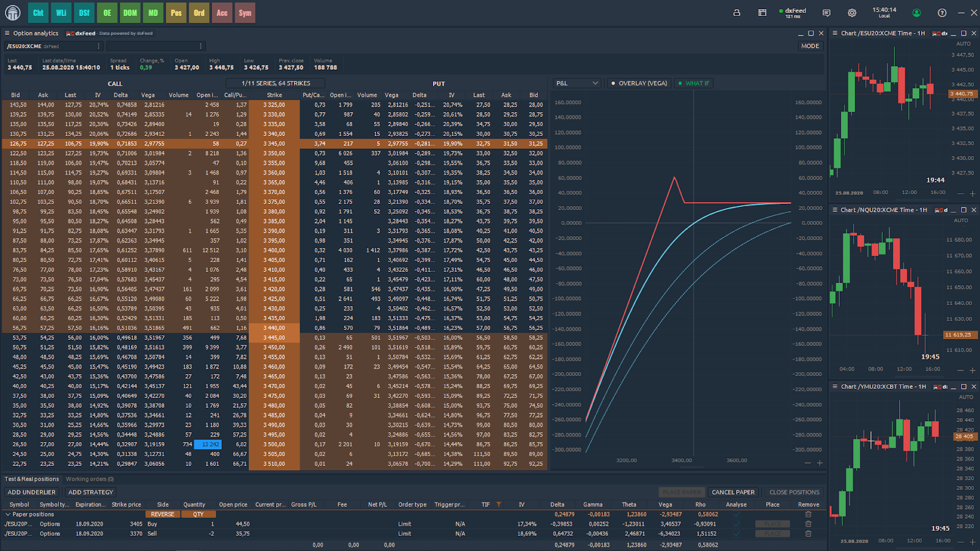
Task: Toggle the WHAT IF mode
Action: [x=693, y=83]
